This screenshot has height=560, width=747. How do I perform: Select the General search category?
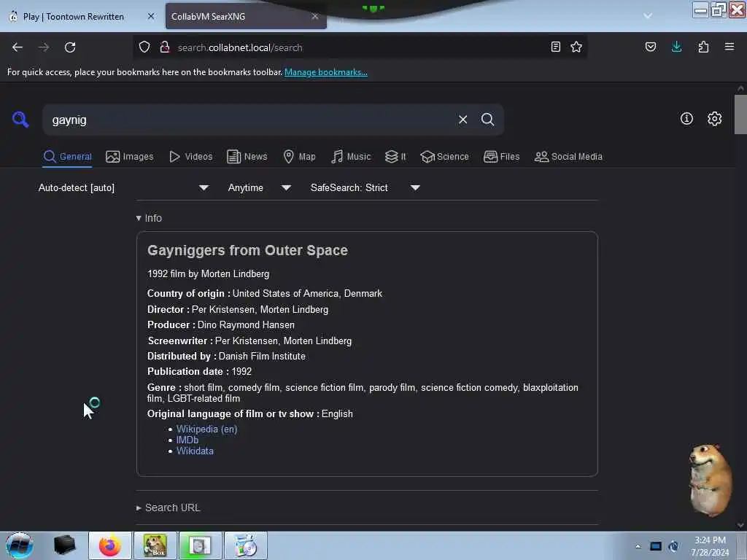pyautogui.click(x=67, y=157)
